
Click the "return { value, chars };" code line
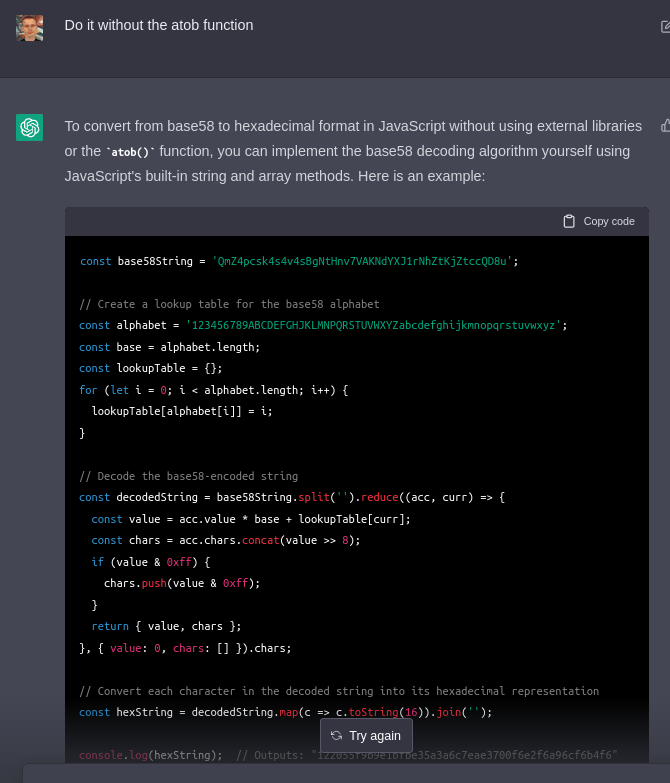[166, 626]
